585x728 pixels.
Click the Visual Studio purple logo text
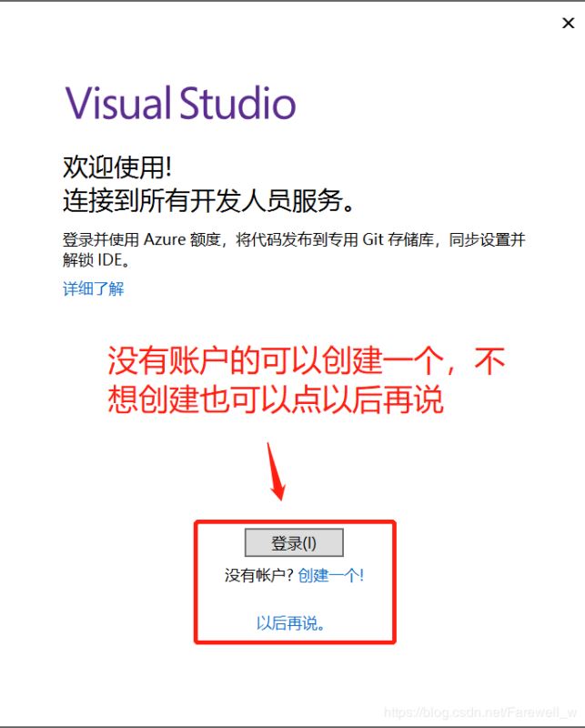click(180, 103)
